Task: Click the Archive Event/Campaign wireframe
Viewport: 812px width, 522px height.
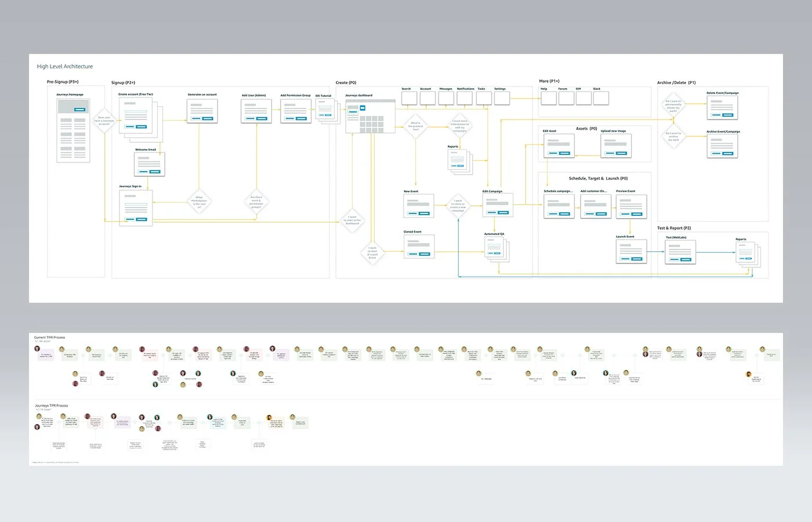Action: click(722, 146)
